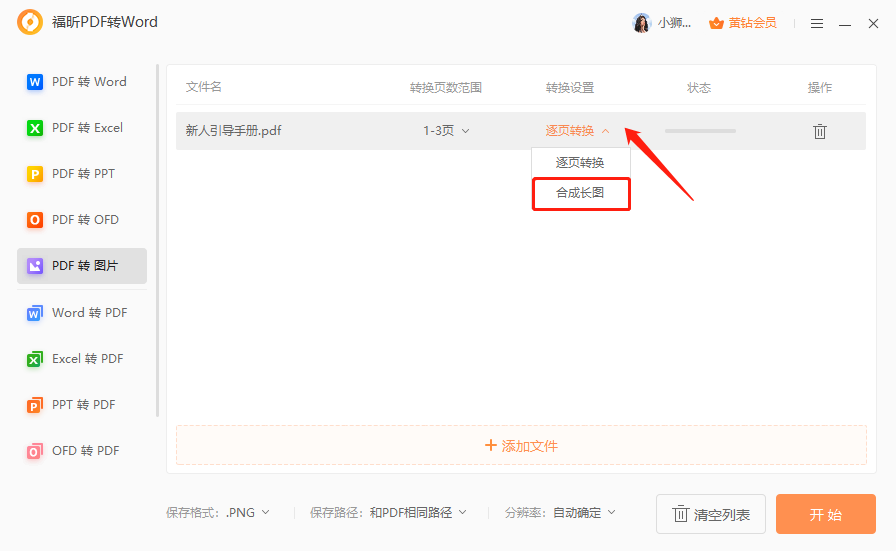Open the 保存格式 .PNG dropdown

[247, 513]
